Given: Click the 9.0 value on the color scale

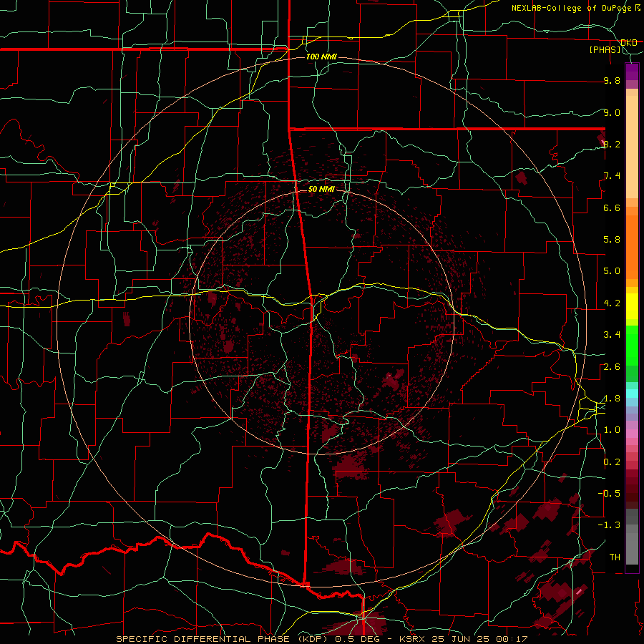Looking at the screenshot, I should 612,113.
